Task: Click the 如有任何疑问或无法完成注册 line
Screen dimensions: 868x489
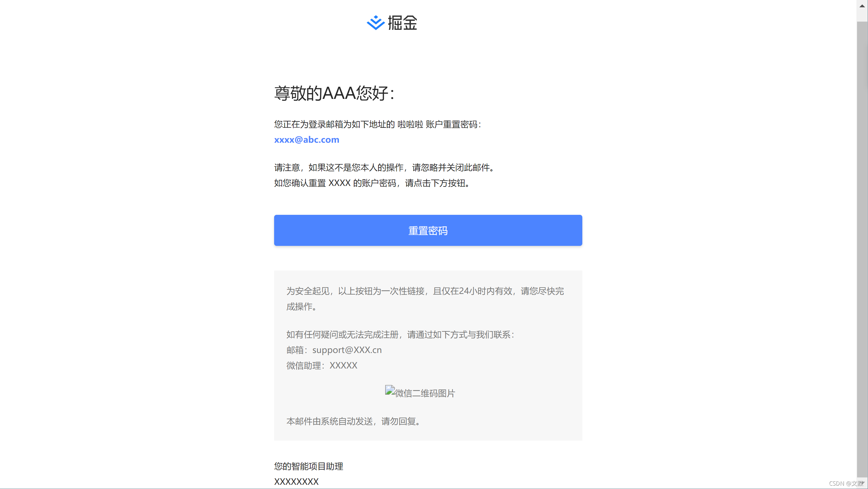Action: pos(401,335)
